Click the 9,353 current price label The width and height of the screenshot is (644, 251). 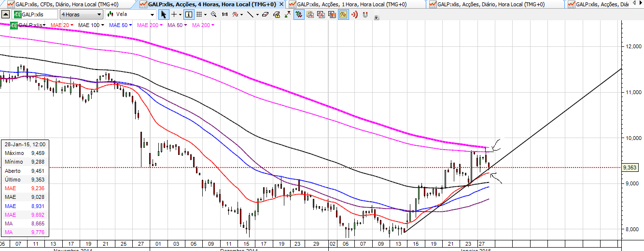coord(630,167)
